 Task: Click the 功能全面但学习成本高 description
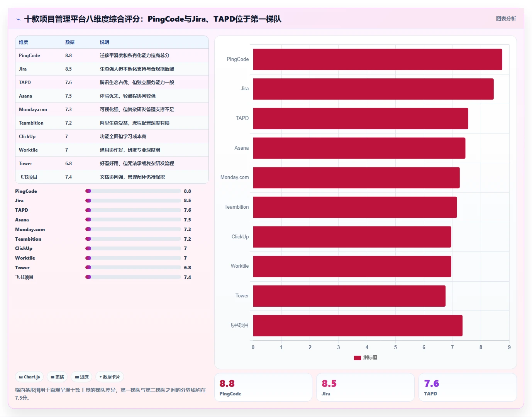pyautogui.click(x=123, y=137)
